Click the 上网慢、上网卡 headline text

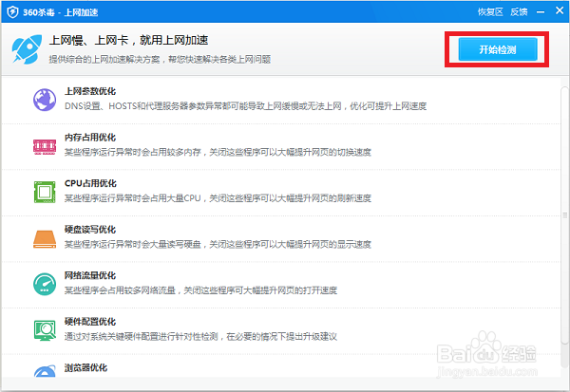pos(128,40)
